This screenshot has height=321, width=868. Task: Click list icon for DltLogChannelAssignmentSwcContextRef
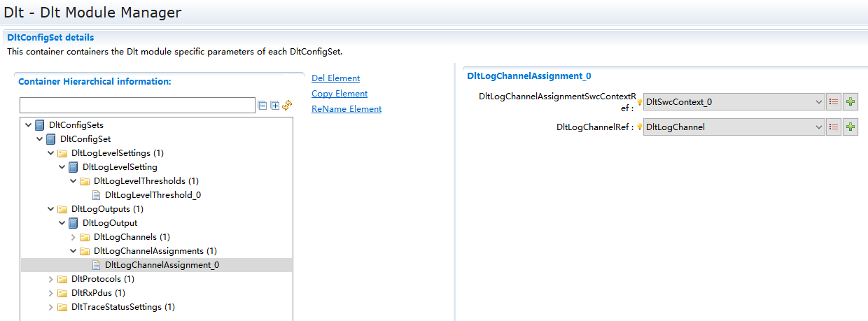834,102
